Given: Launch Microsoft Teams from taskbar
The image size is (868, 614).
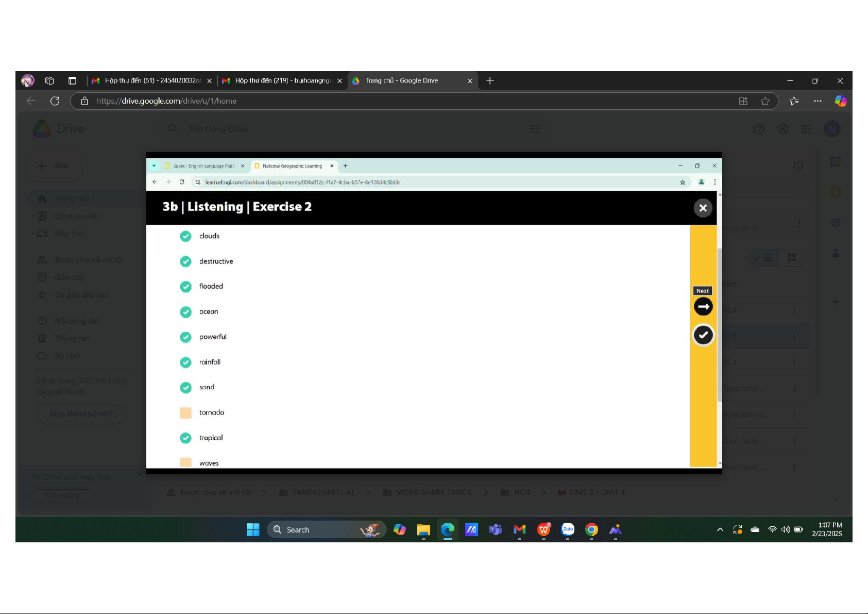Looking at the screenshot, I should (x=496, y=529).
